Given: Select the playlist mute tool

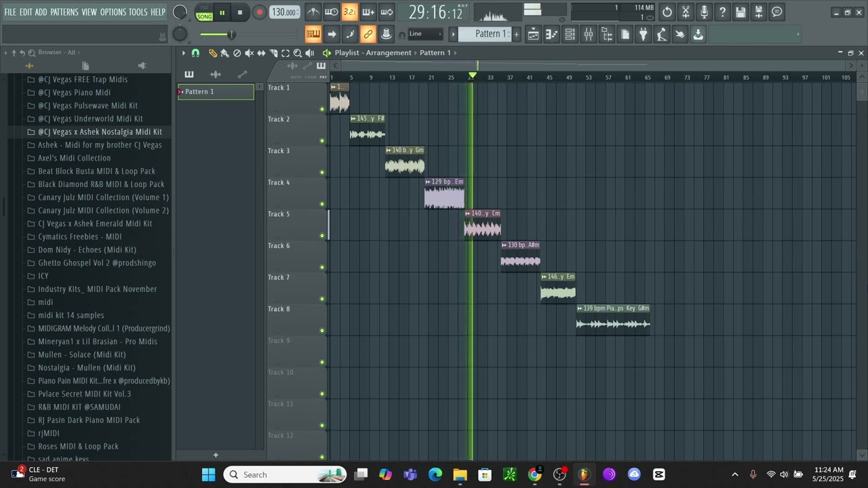Looking at the screenshot, I should coord(249,53).
